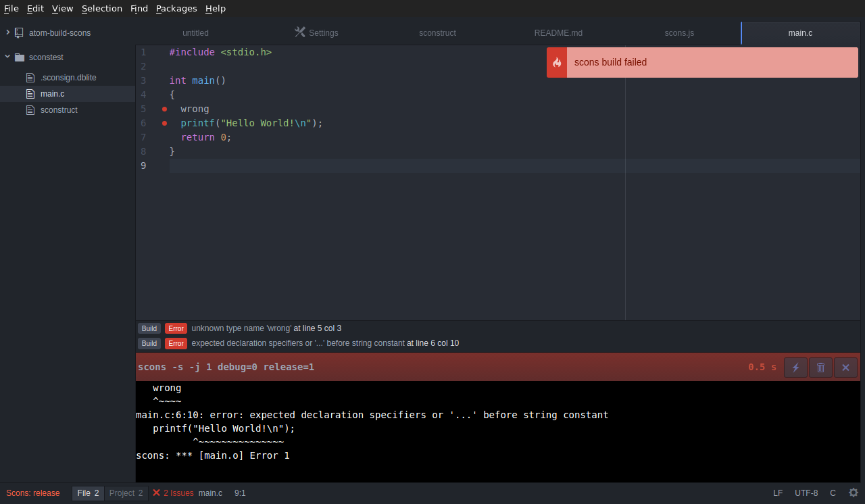Click the .sconsign.dblite file icon
Viewport: 865px width, 504px height.
point(30,78)
